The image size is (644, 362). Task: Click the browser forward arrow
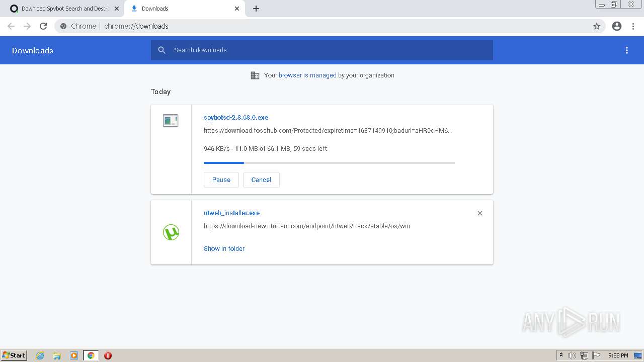(27, 26)
